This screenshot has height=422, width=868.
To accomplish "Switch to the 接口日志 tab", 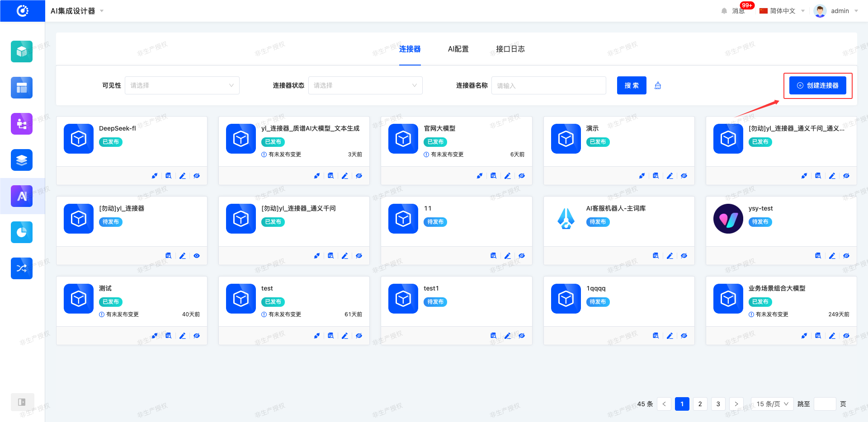I will pos(510,49).
